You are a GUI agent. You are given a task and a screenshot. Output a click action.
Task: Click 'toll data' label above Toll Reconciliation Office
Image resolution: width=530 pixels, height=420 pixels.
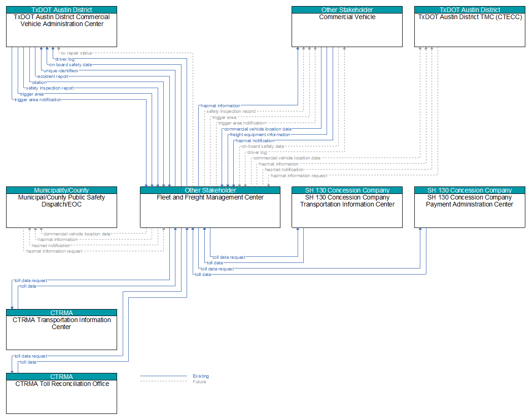(28, 362)
